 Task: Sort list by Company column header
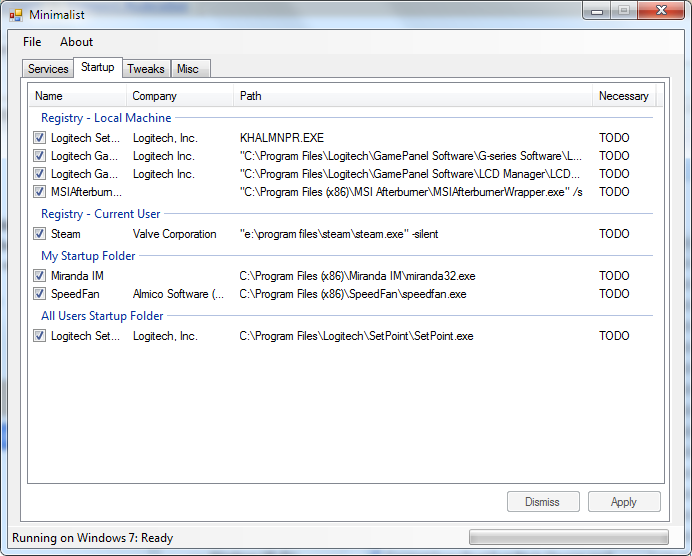point(180,96)
